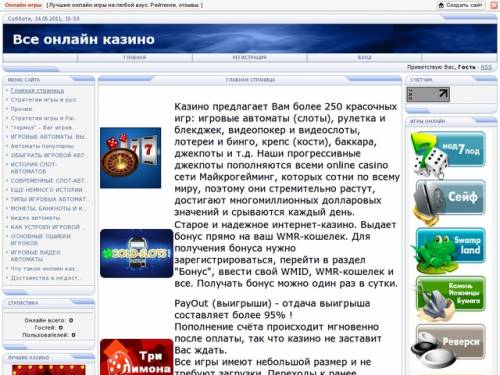Open 'Главная страница' in site menu
The image size is (500, 375).
click(x=37, y=91)
